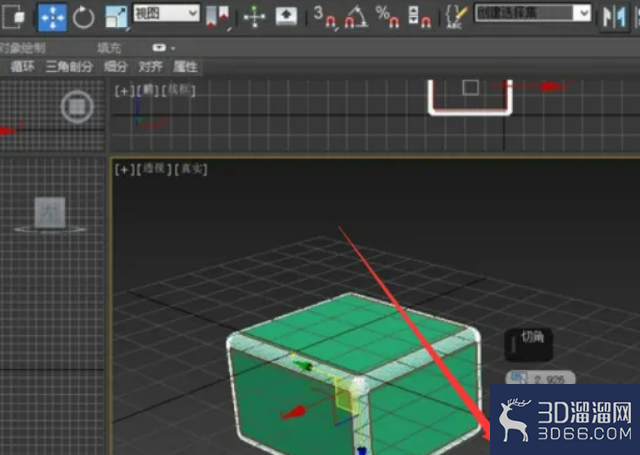Open the 对象绘制 ribbon tab
Screen dimensions: 640x455
coord(23,48)
